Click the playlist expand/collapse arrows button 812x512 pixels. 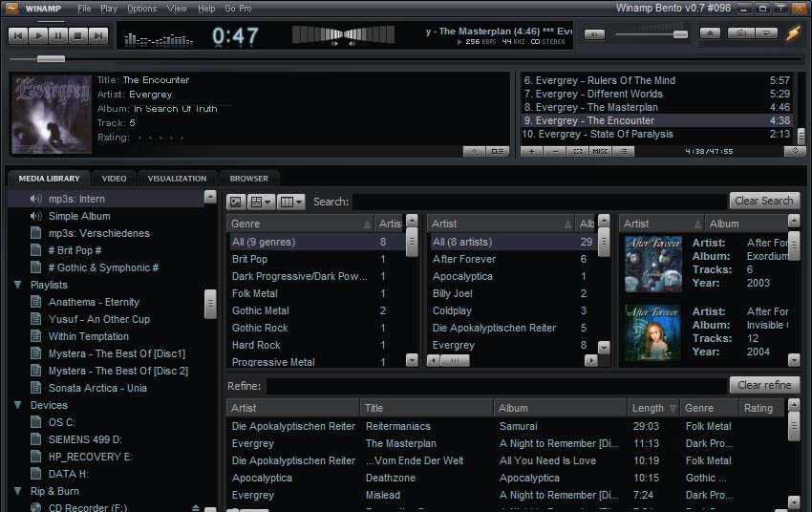(795, 151)
